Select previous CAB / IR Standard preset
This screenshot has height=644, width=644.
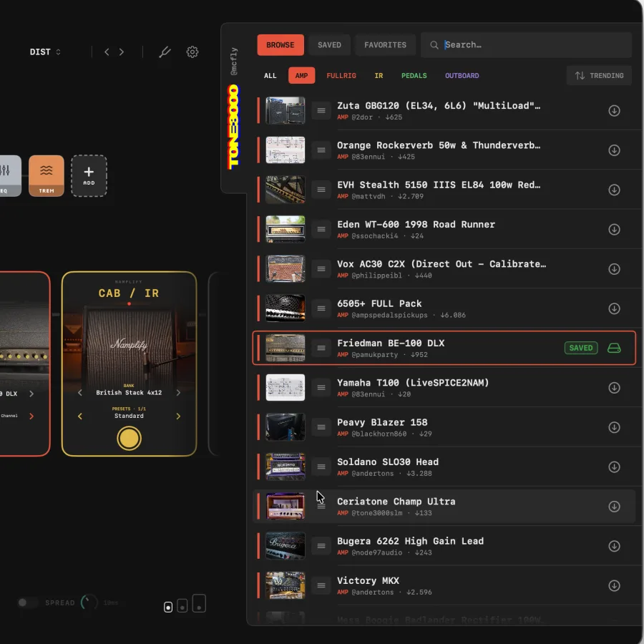point(80,416)
